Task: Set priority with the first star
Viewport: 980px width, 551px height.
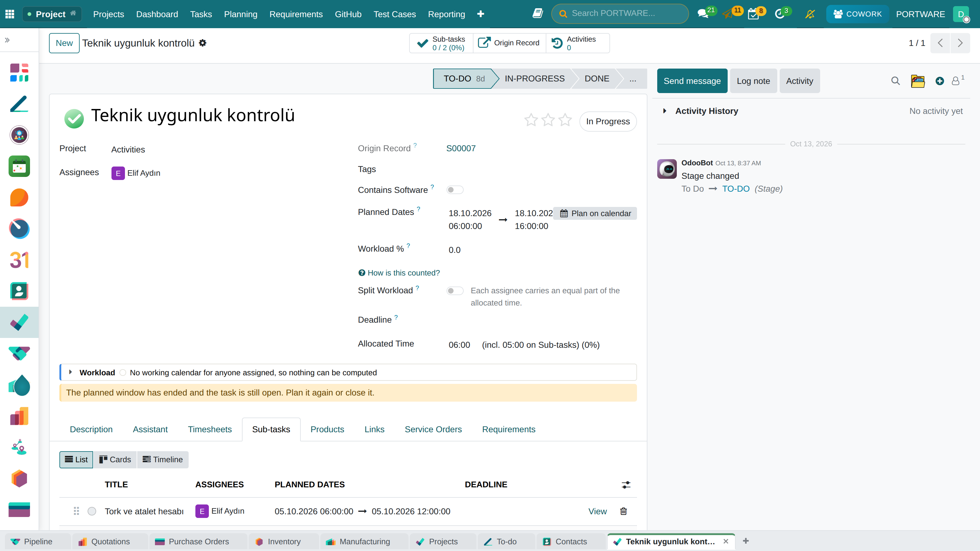Action: coord(531,120)
